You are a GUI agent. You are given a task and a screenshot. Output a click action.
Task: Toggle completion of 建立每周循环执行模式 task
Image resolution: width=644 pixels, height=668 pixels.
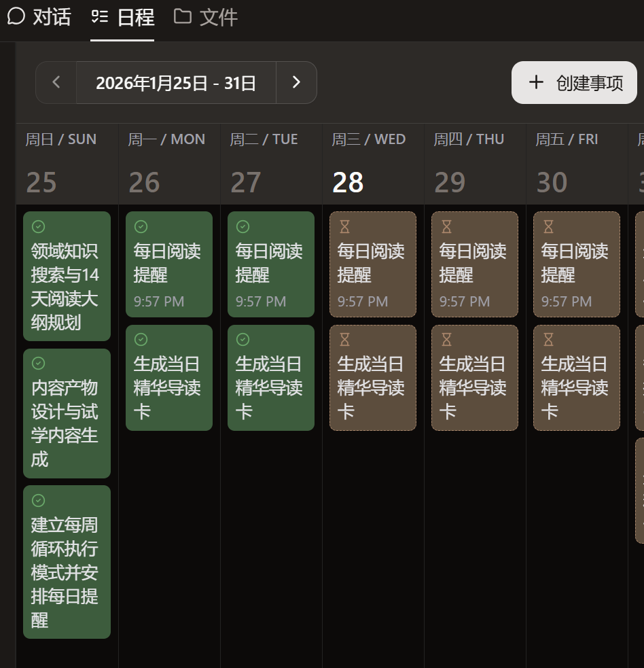click(37, 501)
